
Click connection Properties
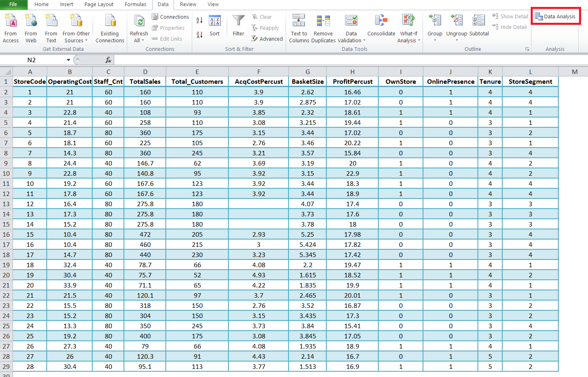(x=168, y=28)
